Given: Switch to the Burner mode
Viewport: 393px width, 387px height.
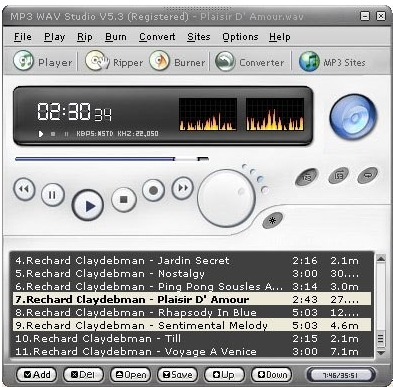Looking at the screenshot, I should [177, 61].
